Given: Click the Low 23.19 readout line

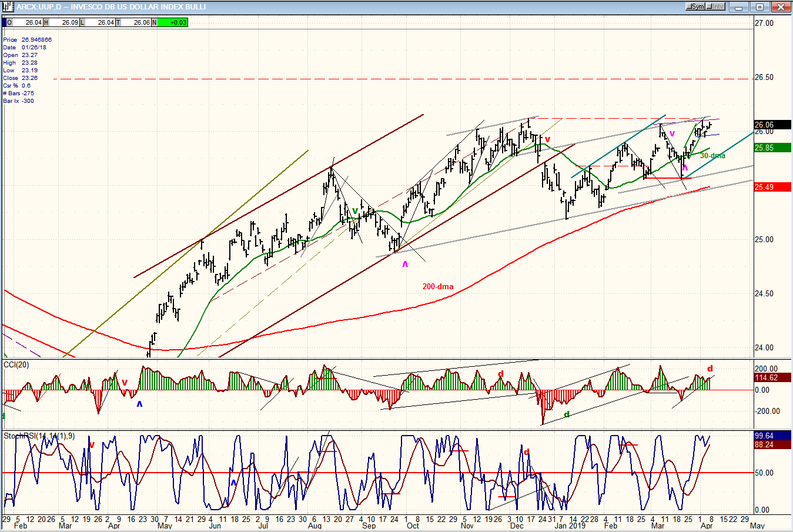Looking at the screenshot, I should coord(20,71).
